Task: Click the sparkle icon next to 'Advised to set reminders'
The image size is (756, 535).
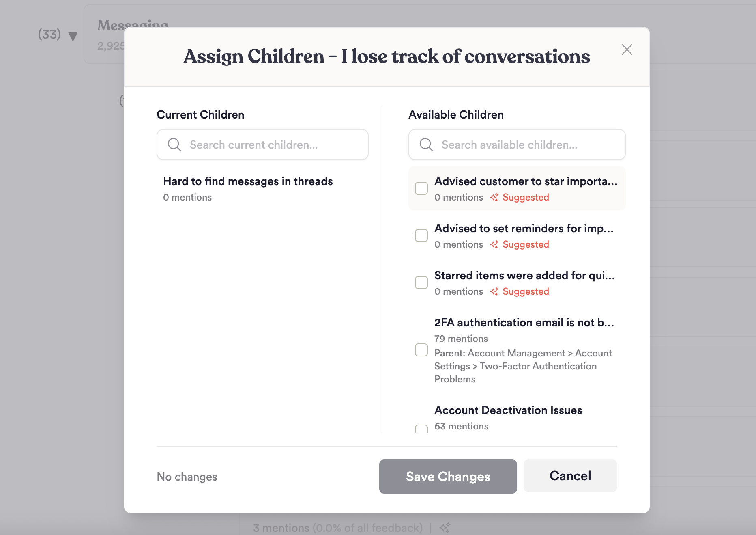Action: tap(494, 244)
